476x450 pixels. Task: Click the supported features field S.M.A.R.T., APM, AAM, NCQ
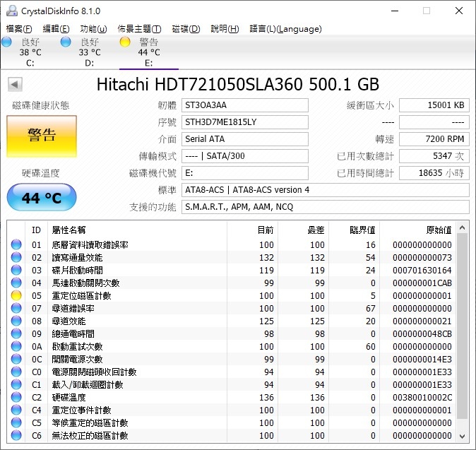coord(326,207)
